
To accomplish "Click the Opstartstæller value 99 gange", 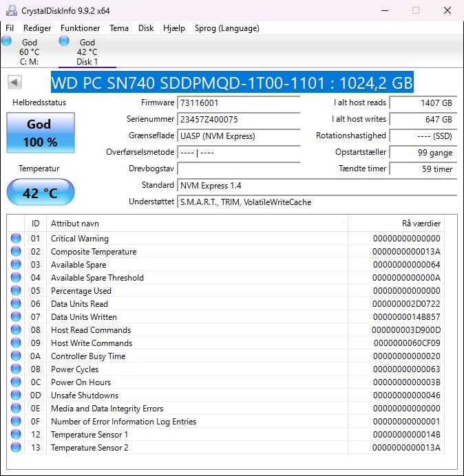I will click(423, 153).
